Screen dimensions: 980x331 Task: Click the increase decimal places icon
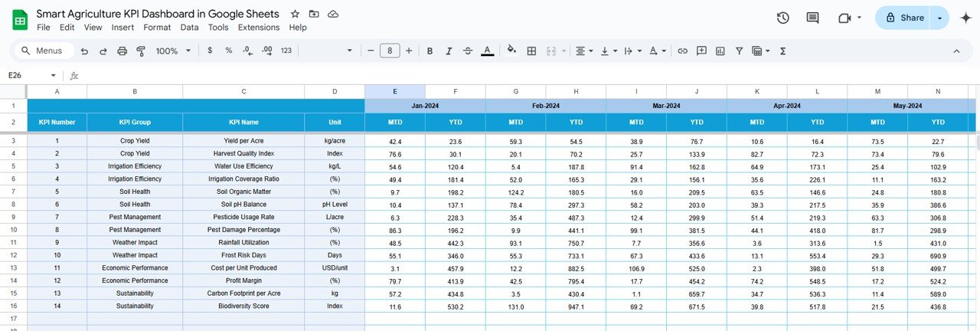pyautogui.click(x=266, y=51)
